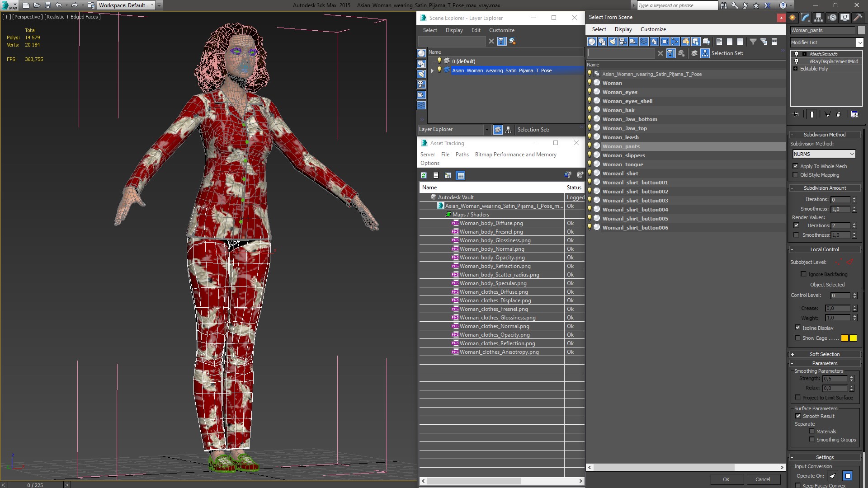Click the Redo arrow icon
This screenshot has height=488, width=868.
point(75,5)
